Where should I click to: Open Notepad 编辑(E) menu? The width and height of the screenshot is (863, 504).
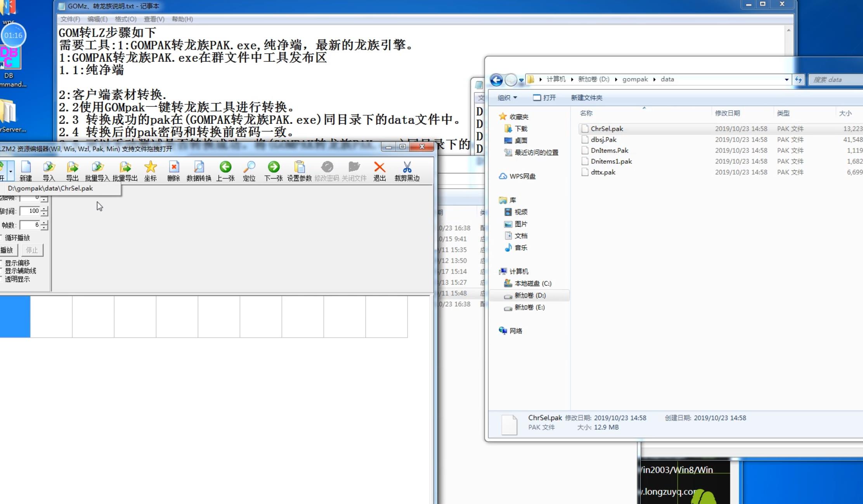coord(97,19)
